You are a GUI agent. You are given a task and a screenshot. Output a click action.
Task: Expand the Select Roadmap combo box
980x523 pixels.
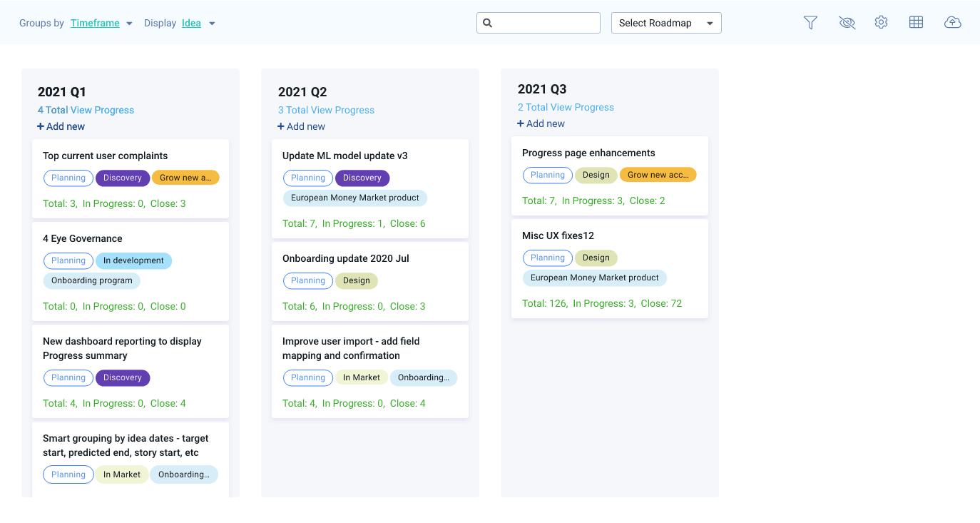[666, 23]
